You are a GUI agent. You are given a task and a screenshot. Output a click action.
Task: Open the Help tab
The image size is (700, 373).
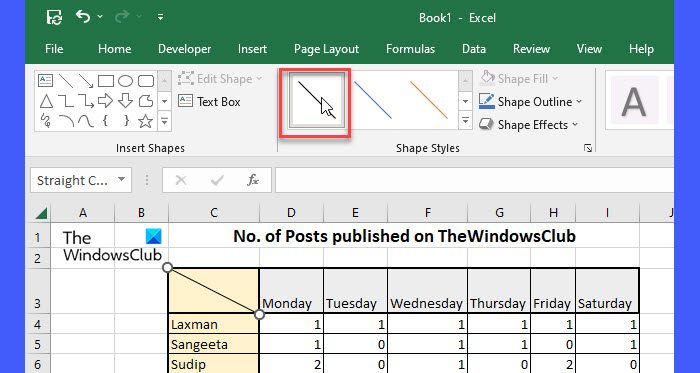pyautogui.click(x=641, y=49)
